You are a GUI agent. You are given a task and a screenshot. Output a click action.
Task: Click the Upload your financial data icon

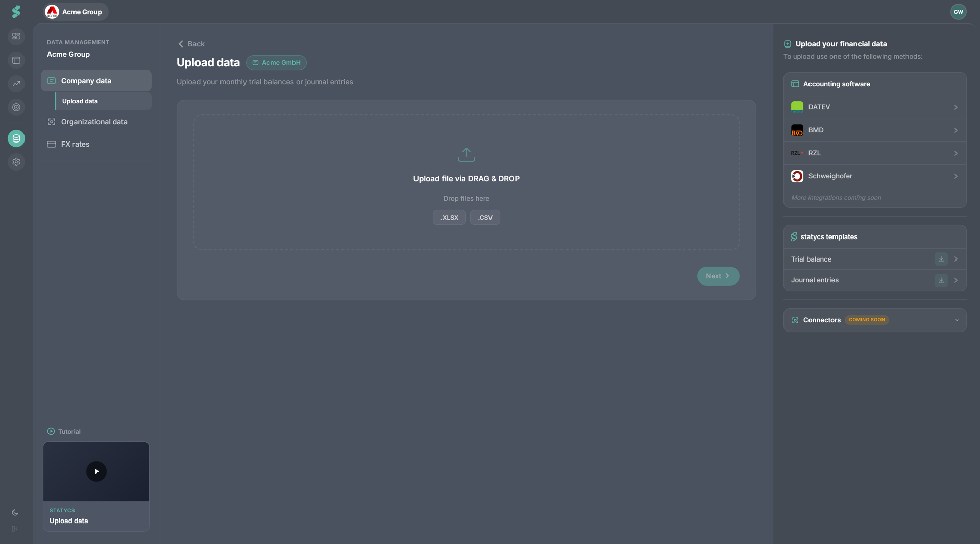(x=787, y=44)
